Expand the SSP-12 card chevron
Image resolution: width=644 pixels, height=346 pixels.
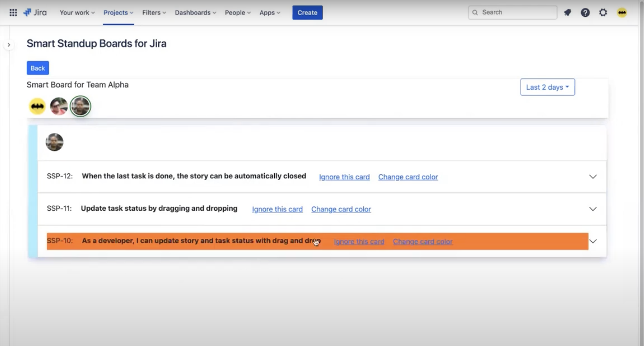[593, 177]
